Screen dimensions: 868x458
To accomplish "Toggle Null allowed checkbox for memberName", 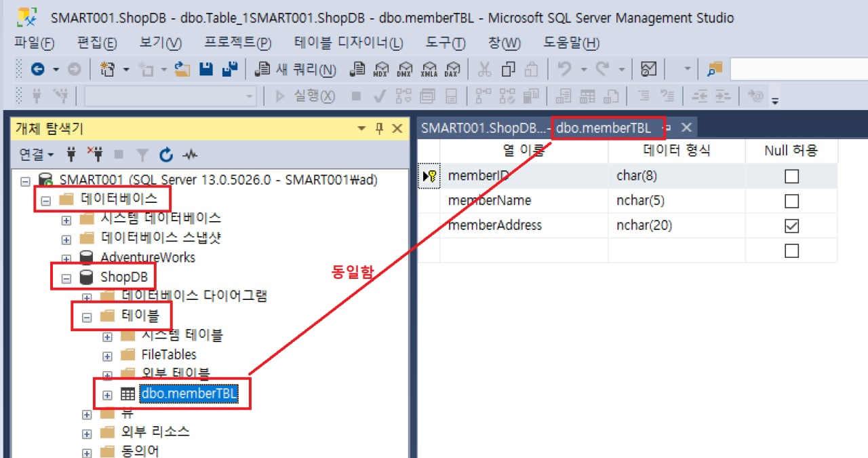I will coord(791,202).
